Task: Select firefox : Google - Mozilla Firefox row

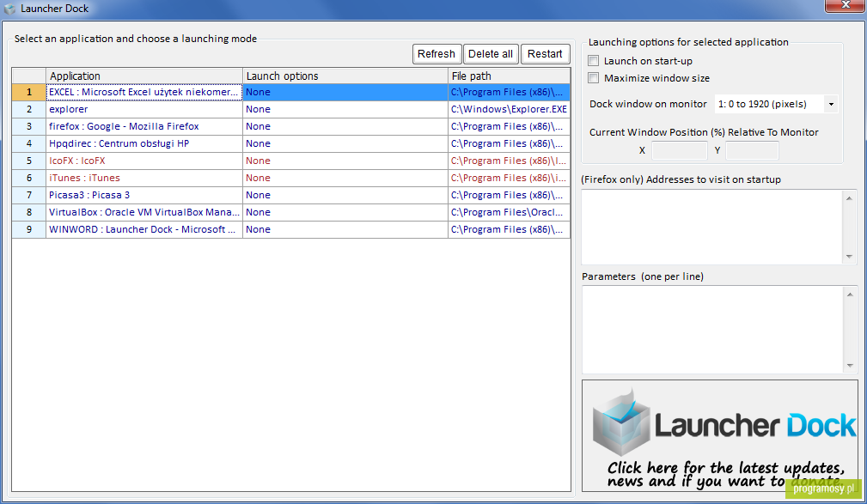Action: [x=290, y=126]
